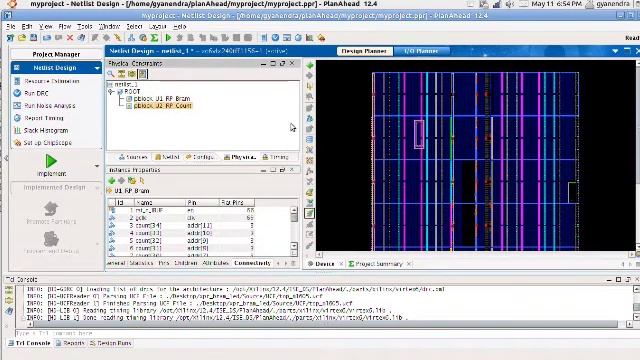Open the Netlist Design dropdown arrow
Image resolution: width=640 pixels, height=360 pixels.
97,68
